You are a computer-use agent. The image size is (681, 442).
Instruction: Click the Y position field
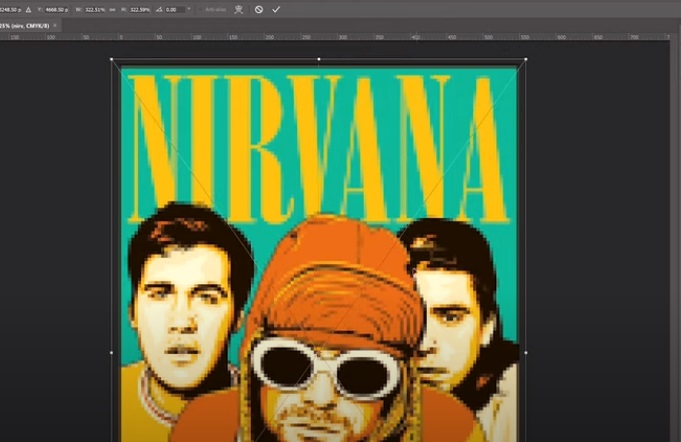[x=56, y=10]
